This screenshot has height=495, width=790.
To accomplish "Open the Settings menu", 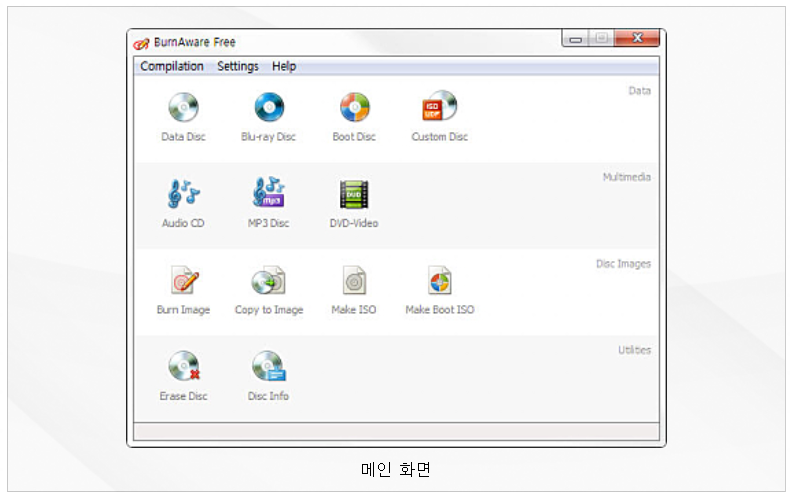I will tap(238, 67).
